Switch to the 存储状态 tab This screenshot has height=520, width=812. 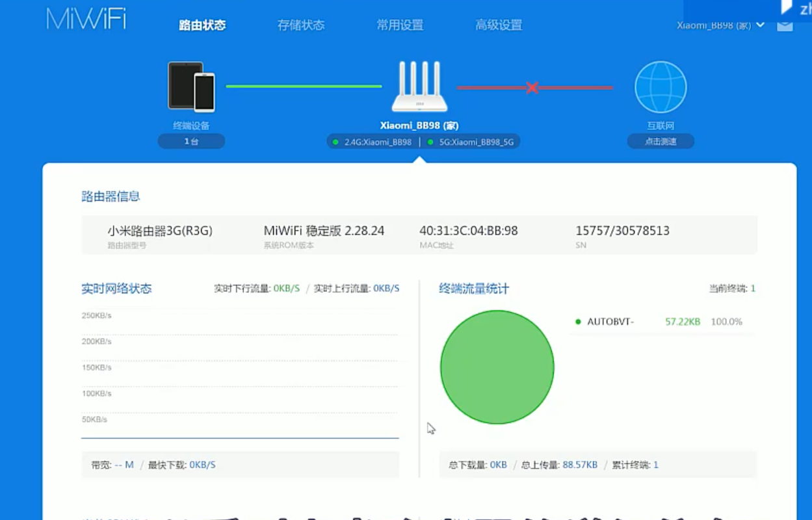coord(301,25)
